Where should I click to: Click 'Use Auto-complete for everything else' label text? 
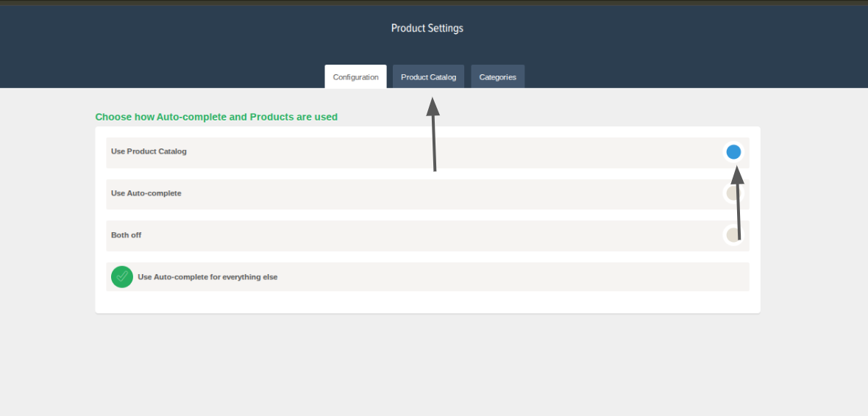coord(207,276)
